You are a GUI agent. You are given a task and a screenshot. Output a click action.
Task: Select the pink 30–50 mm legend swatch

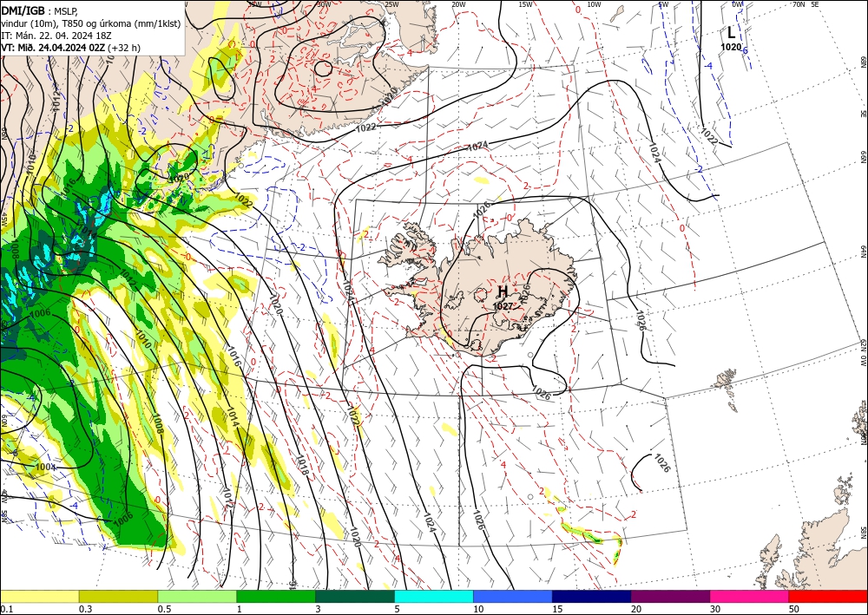pyautogui.click(x=749, y=596)
